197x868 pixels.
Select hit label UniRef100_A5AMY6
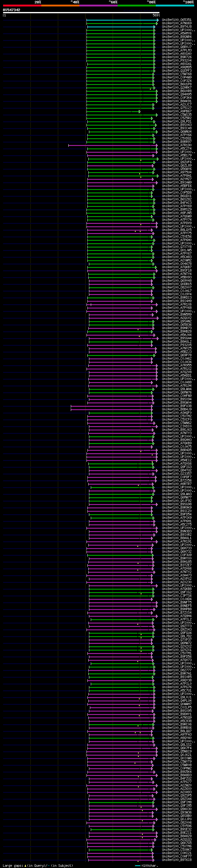[177, 33]
